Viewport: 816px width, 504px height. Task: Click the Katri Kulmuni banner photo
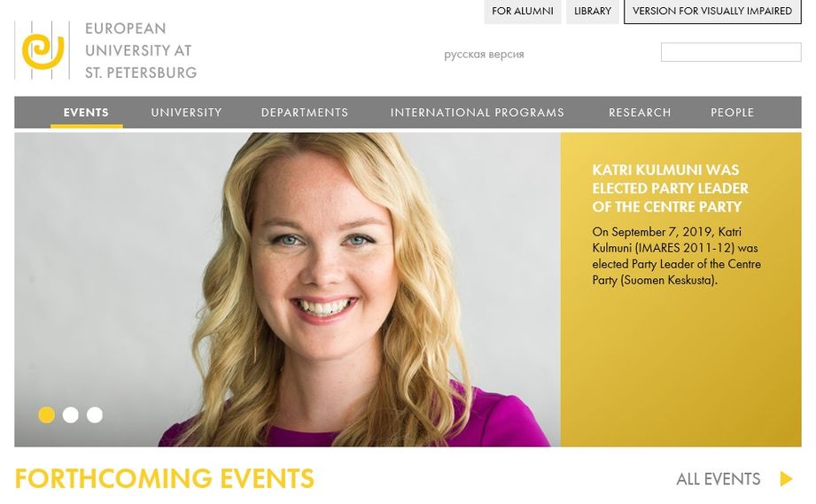click(x=287, y=290)
